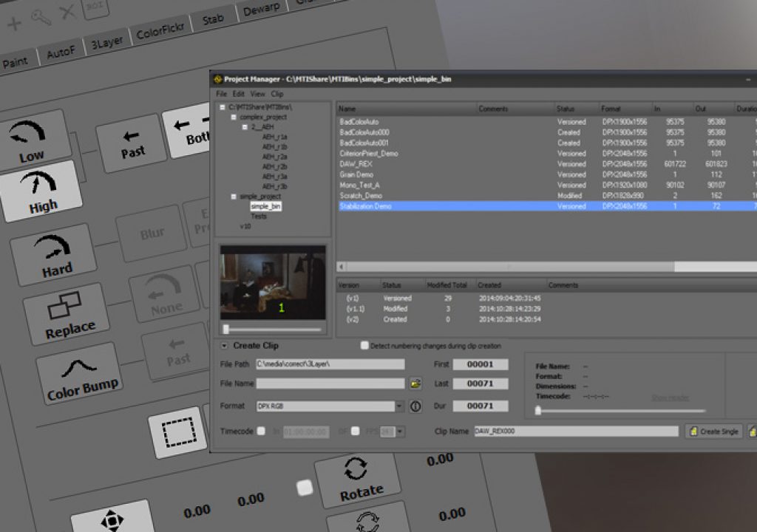The image size is (757, 532).
Task: Click the Clip Name field DAW_REX000
Action: (x=576, y=431)
